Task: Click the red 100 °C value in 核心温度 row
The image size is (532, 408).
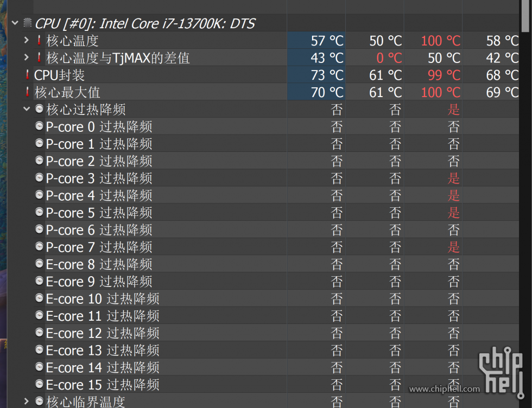Action: (x=440, y=41)
